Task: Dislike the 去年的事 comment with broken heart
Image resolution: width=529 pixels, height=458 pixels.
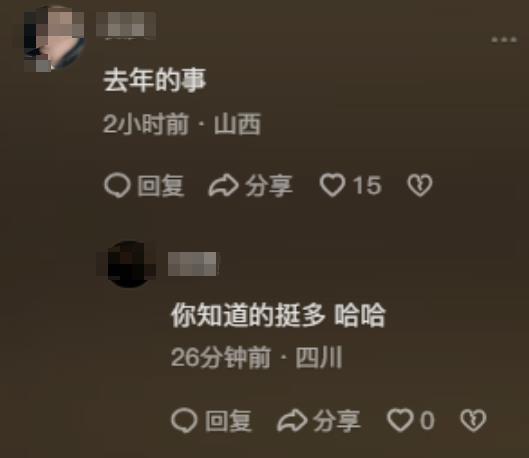Action: pyautogui.click(x=419, y=185)
